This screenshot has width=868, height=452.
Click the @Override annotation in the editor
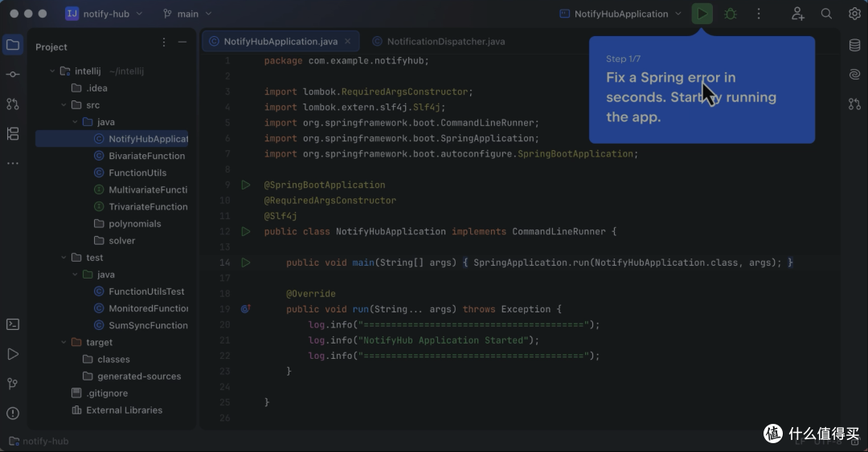pyautogui.click(x=310, y=294)
